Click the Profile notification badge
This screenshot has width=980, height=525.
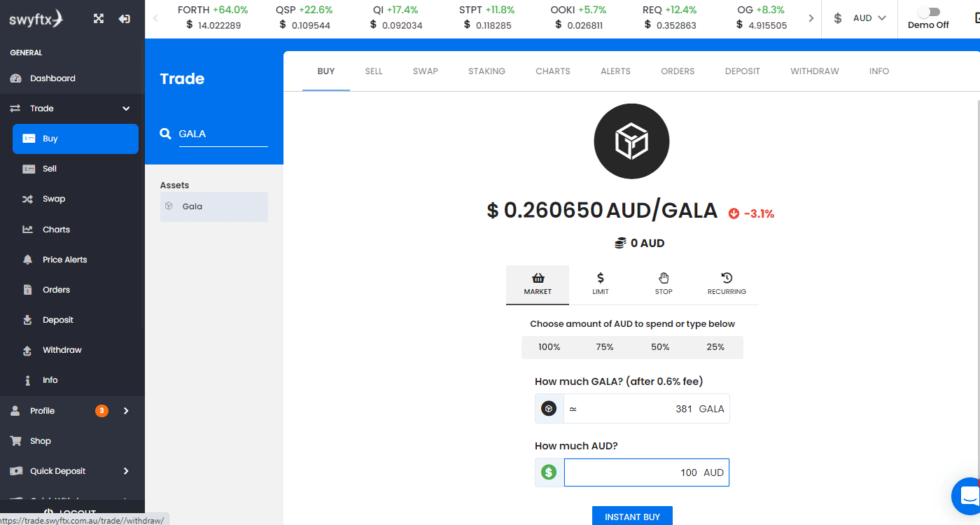(x=101, y=411)
